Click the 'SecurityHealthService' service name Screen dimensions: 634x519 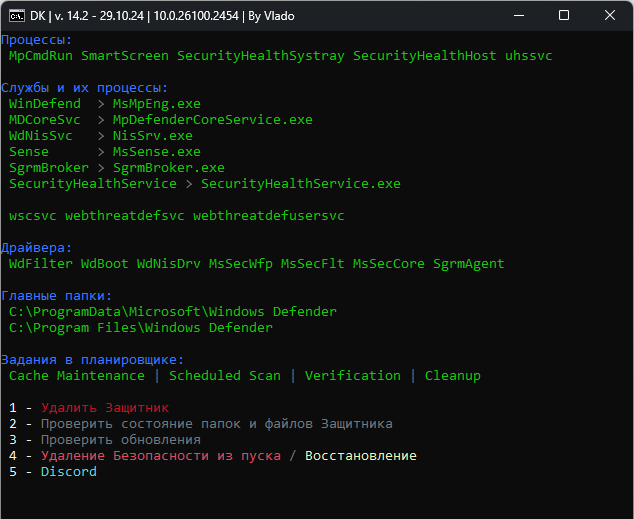tap(93, 184)
